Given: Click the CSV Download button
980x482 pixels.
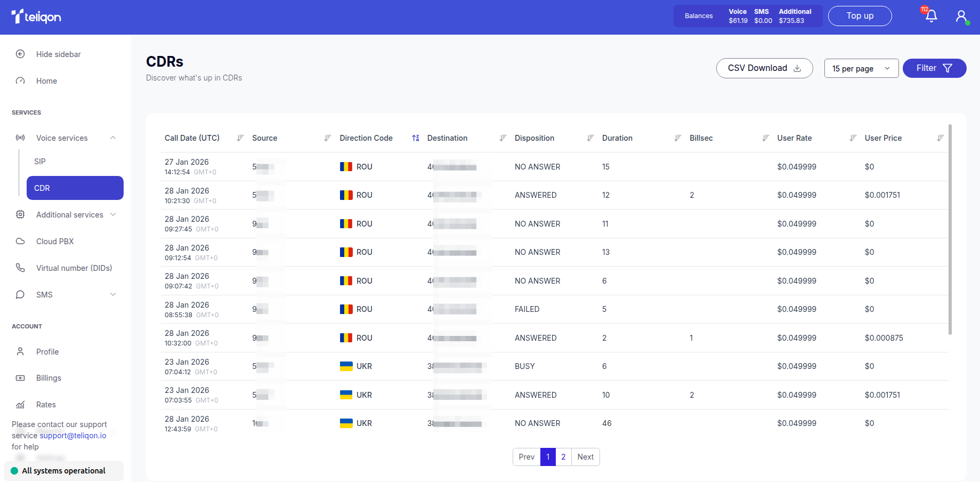Looking at the screenshot, I should point(764,68).
